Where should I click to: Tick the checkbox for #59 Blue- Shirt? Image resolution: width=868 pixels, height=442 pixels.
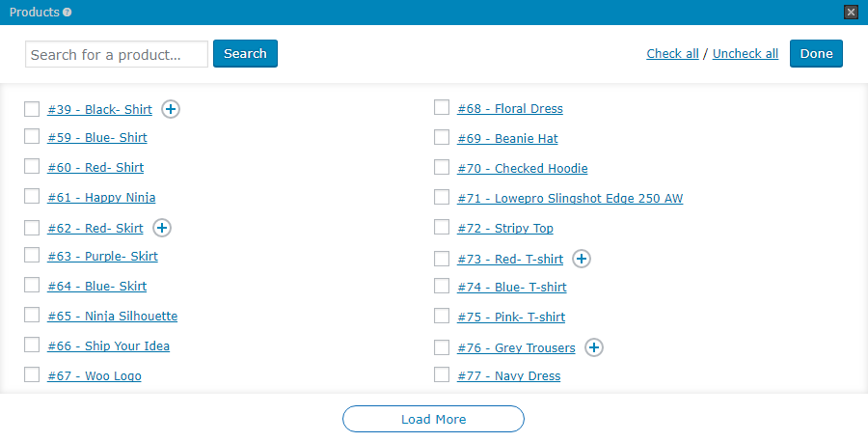pos(32,137)
